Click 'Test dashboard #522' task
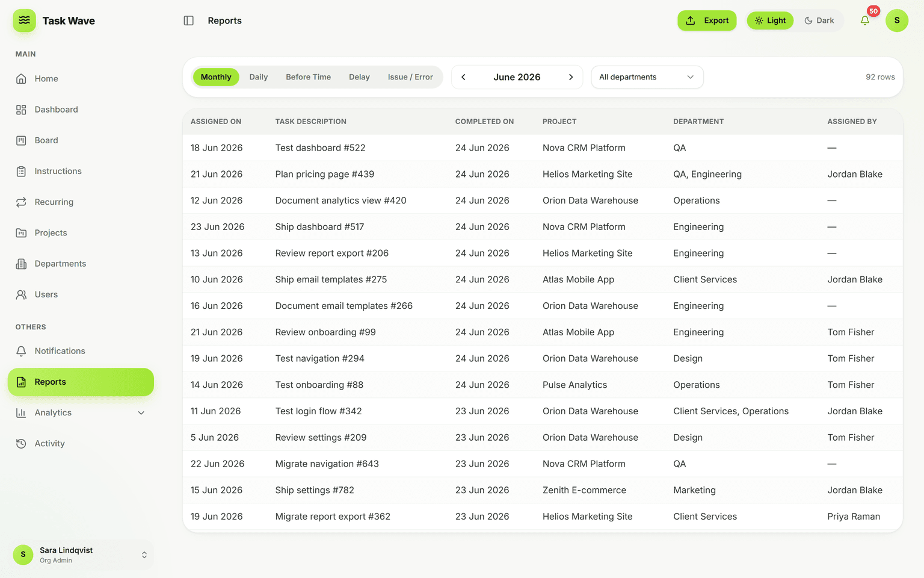Viewport: 924px width, 578px height. tap(320, 148)
